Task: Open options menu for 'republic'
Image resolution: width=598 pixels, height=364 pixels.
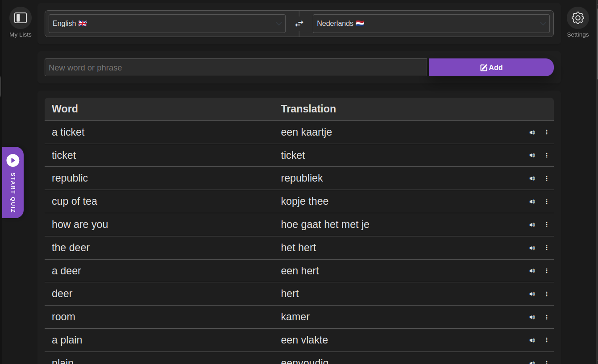Action: click(547, 178)
